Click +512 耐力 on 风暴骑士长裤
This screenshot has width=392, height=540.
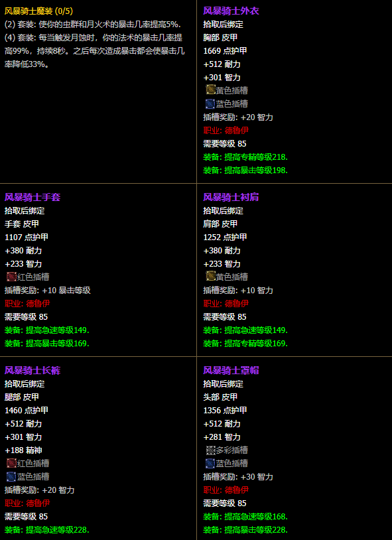tap(23, 424)
